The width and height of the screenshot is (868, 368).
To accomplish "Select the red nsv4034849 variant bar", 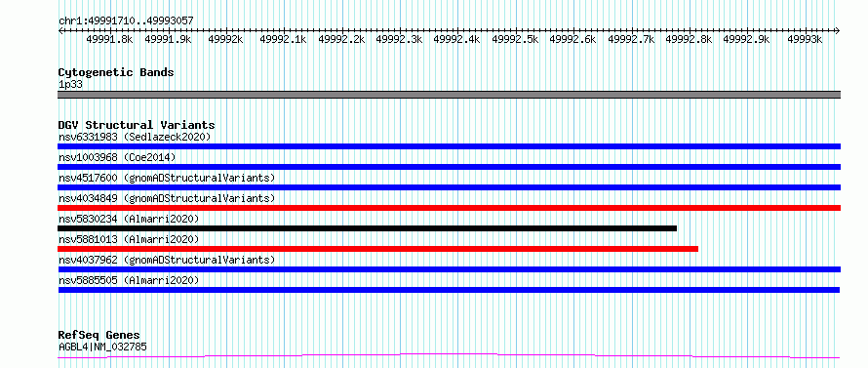I will (x=449, y=208).
